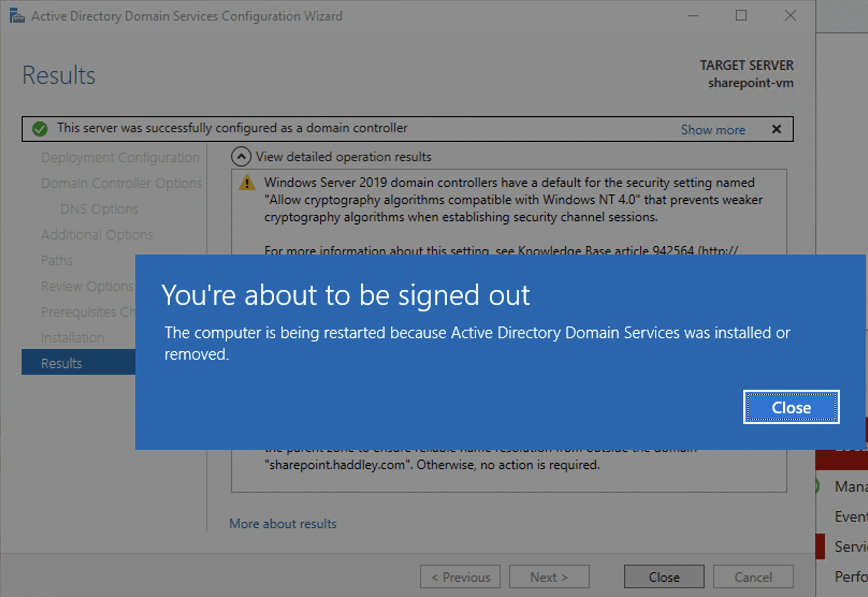Image resolution: width=868 pixels, height=597 pixels.
Task: Close the wizard window with X
Action: [790, 16]
